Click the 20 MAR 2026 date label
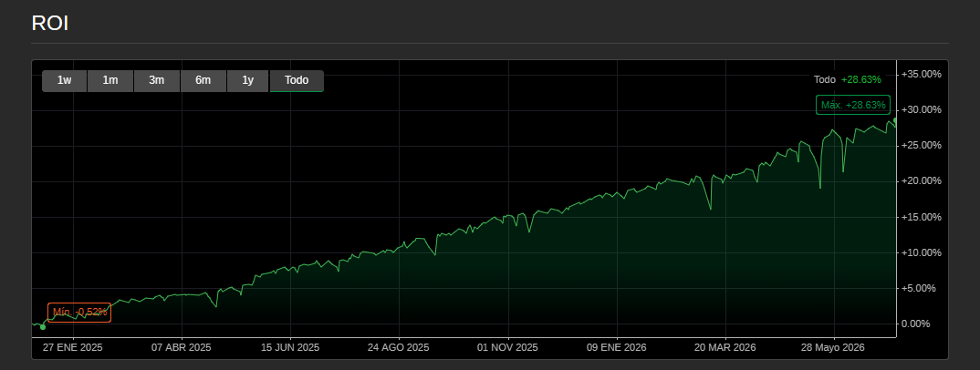Image resolution: width=980 pixels, height=370 pixels. [x=725, y=347]
